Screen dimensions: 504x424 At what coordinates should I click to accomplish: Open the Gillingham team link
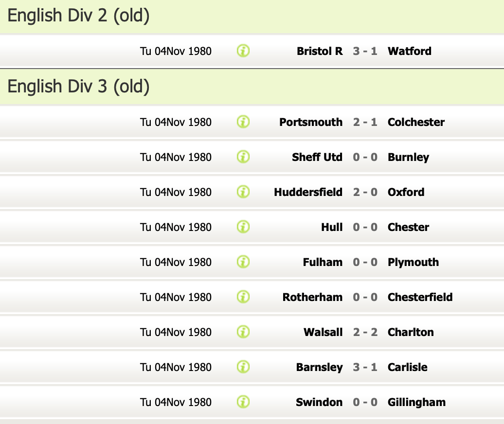[416, 402]
